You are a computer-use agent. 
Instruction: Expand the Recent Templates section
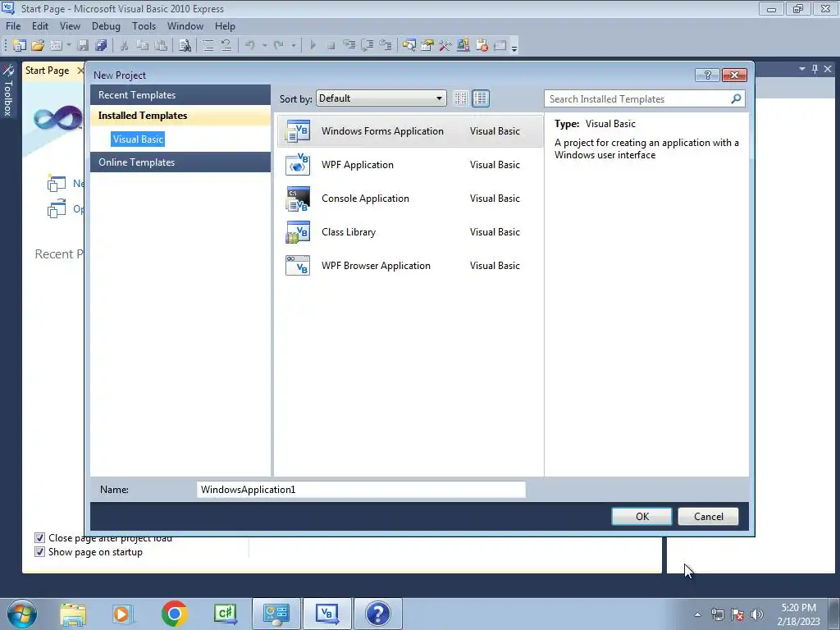click(180, 95)
